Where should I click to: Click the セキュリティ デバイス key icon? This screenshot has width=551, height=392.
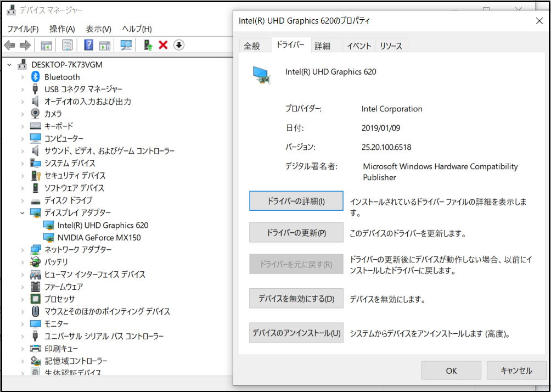(x=36, y=176)
